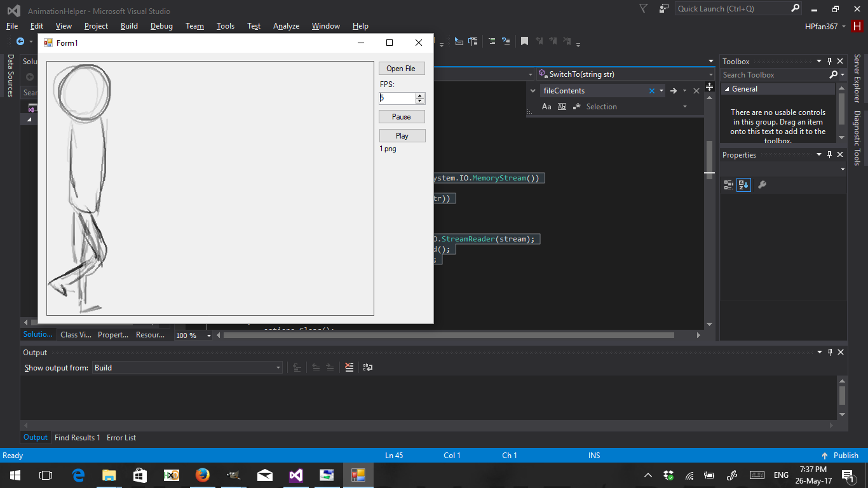Clear all text in the Output window

point(349,367)
